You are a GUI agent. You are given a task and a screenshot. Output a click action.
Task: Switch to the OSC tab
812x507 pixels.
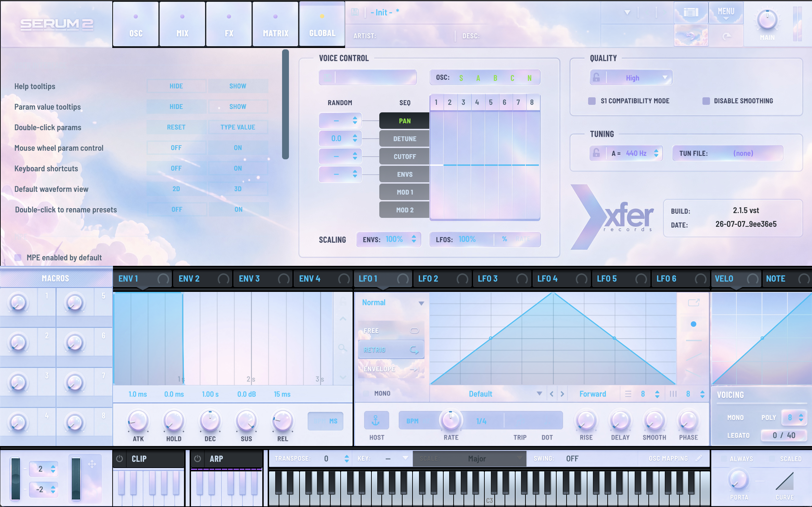tap(136, 24)
